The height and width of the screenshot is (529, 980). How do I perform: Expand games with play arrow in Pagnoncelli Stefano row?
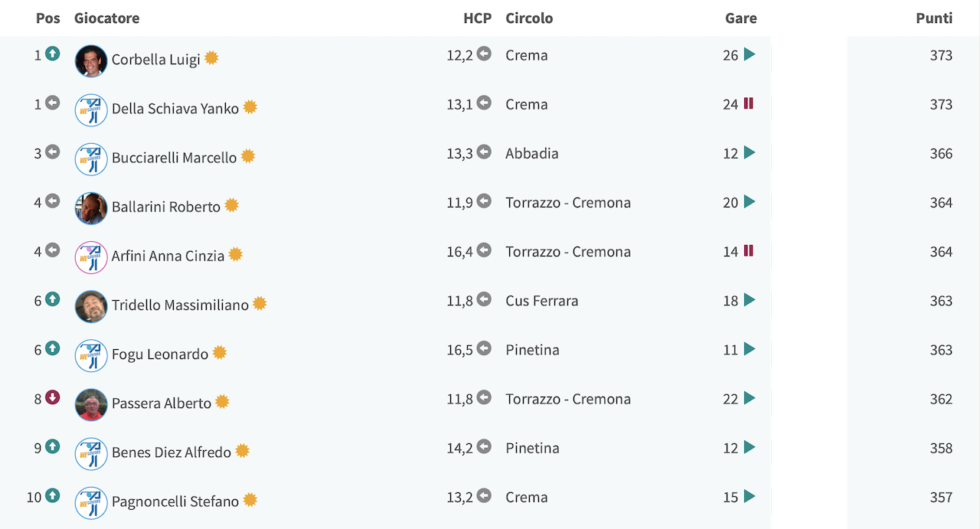click(750, 496)
